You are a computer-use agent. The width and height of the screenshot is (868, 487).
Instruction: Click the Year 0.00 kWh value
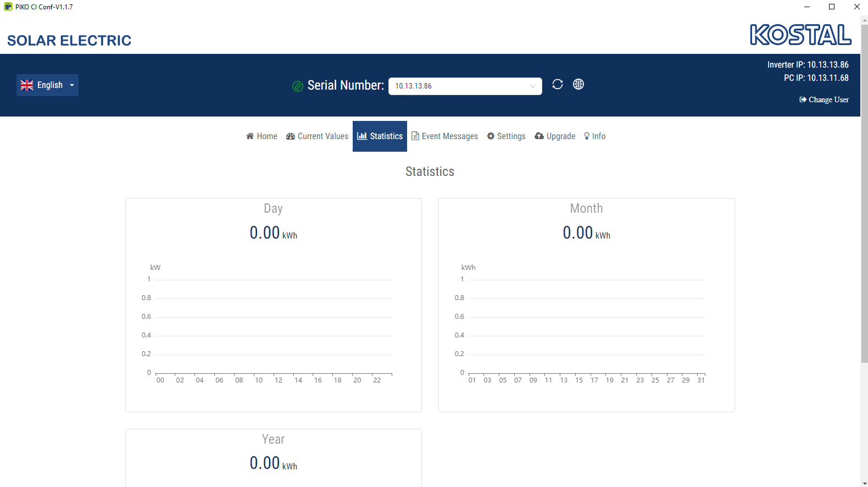[x=273, y=463]
